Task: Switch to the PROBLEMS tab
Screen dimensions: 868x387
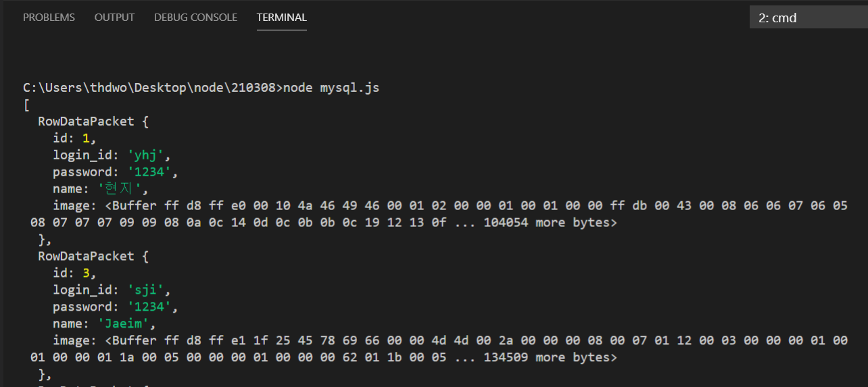Action: point(49,18)
